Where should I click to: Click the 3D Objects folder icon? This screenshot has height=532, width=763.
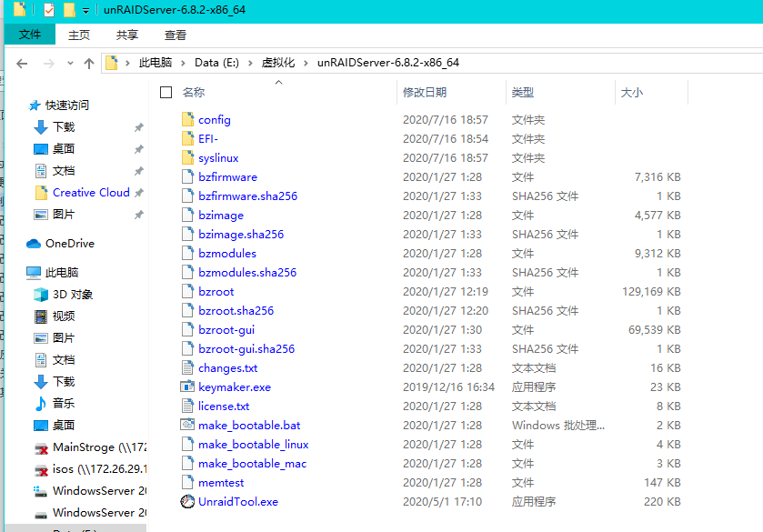click(41, 294)
